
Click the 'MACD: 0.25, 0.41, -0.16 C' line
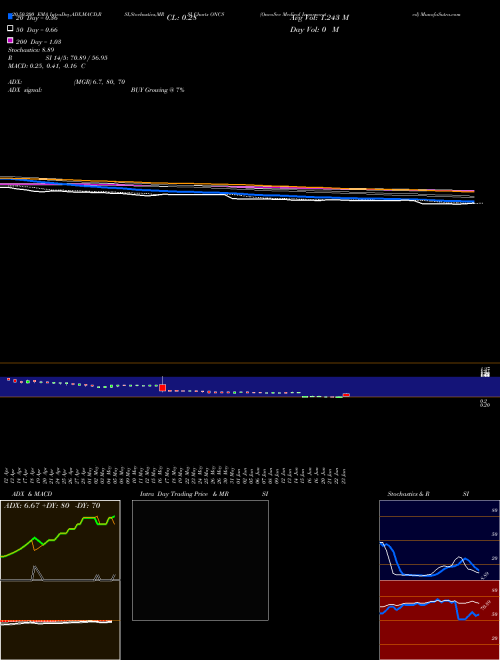click(x=47, y=66)
